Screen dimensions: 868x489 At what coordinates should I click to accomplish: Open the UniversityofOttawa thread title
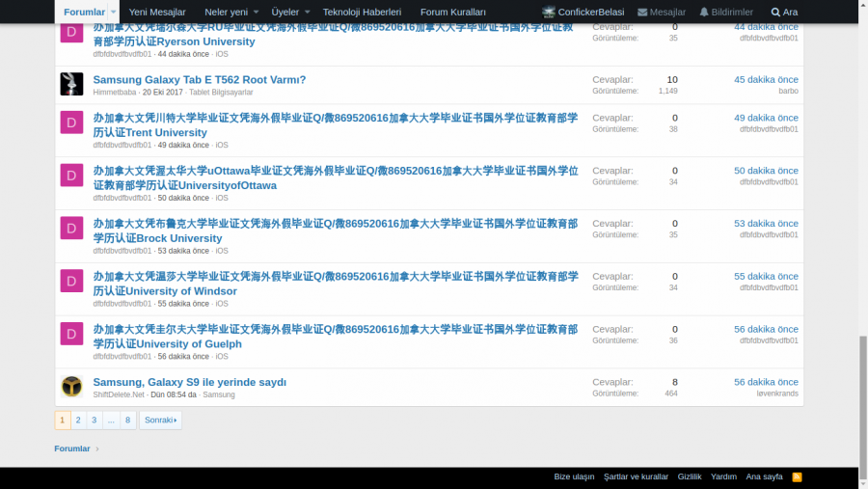point(336,177)
